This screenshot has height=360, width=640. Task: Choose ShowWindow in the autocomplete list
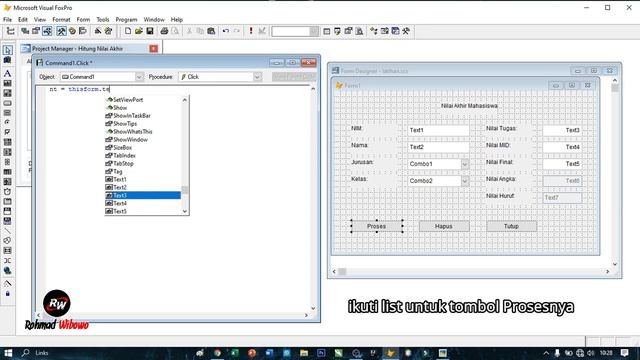[143, 140]
